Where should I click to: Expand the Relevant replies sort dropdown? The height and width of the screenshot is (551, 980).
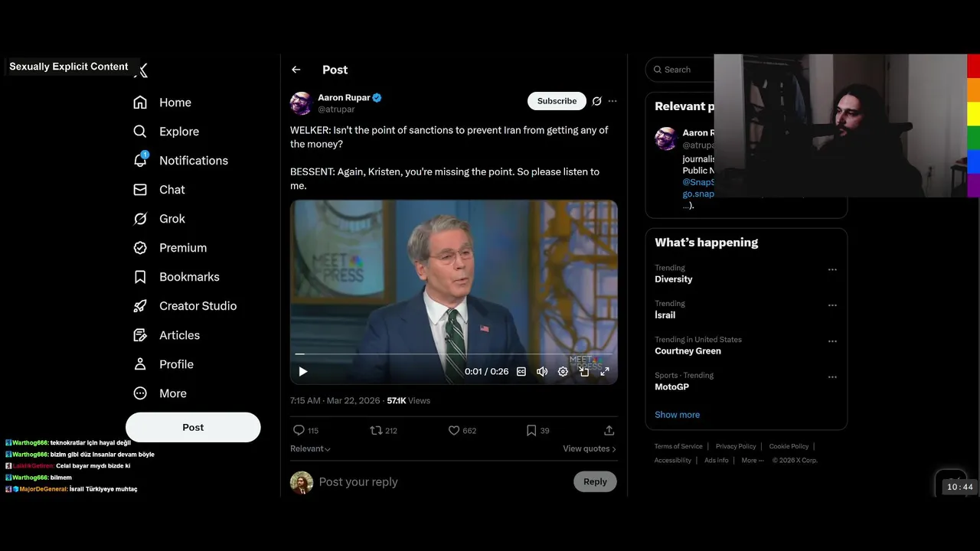point(311,449)
